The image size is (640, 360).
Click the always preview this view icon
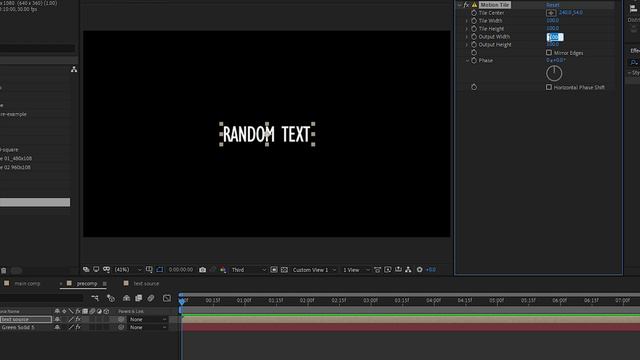click(x=86, y=270)
